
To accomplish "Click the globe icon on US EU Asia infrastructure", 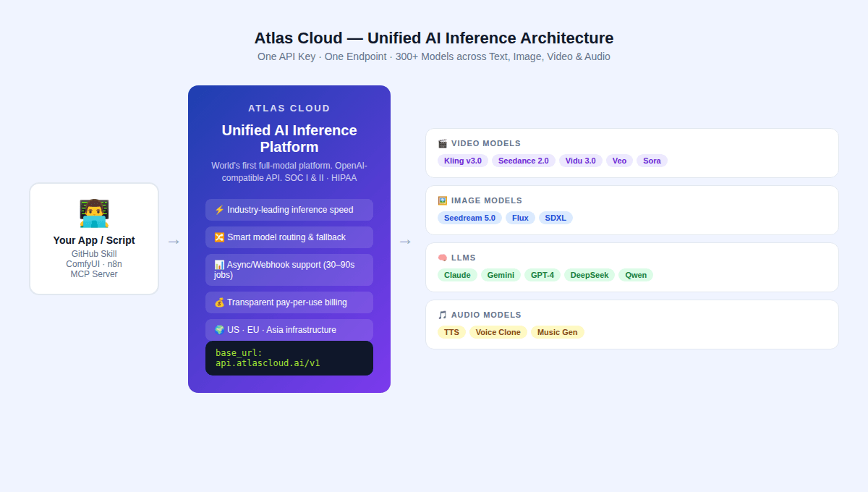I will [219, 329].
